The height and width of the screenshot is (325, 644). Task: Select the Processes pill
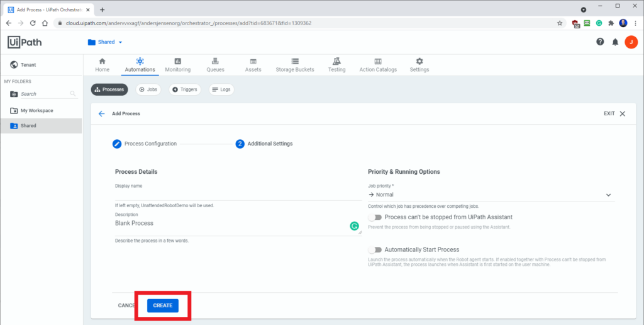[109, 89]
